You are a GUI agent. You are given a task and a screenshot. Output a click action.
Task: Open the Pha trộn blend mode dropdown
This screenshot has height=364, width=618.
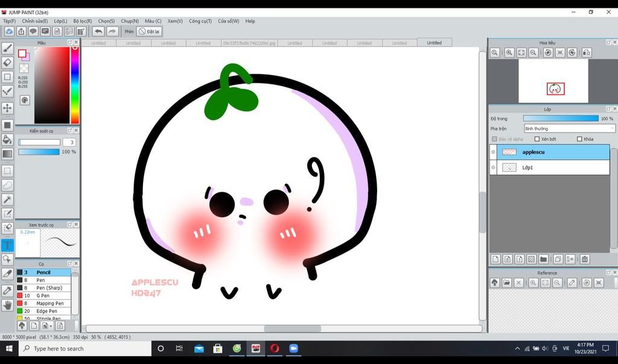tap(569, 129)
